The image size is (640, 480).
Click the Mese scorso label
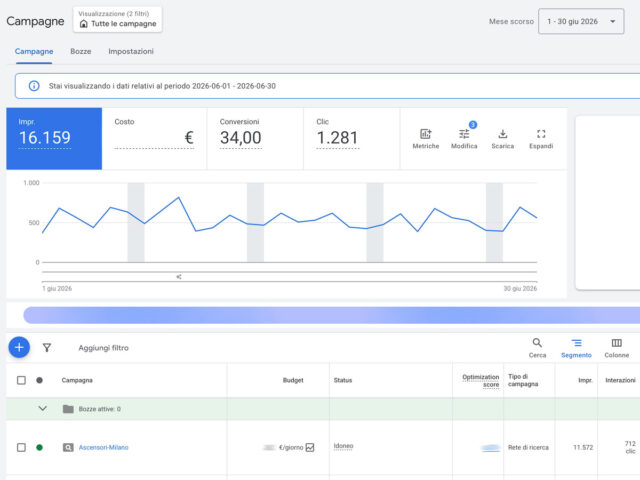(x=511, y=21)
